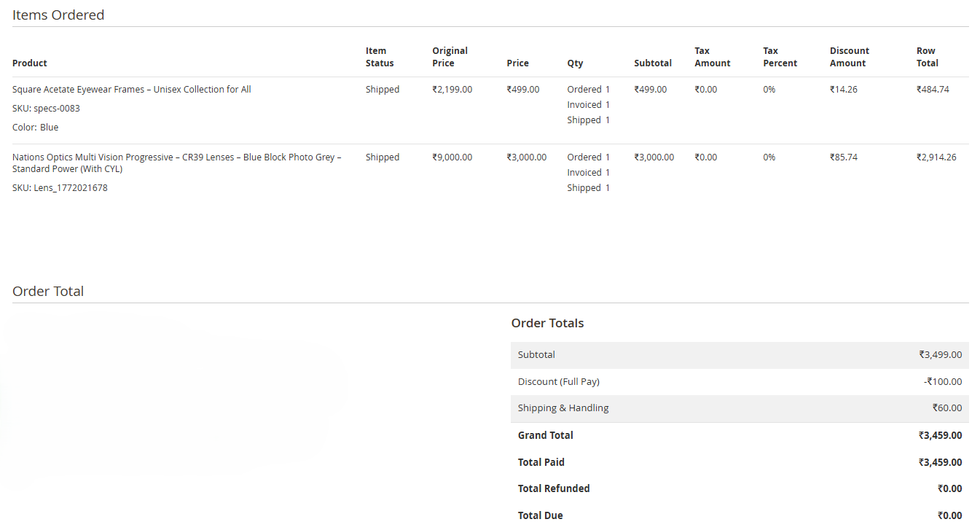Click the Grand Total label
Viewport: 980px width, 530px height.
point(545,435)
